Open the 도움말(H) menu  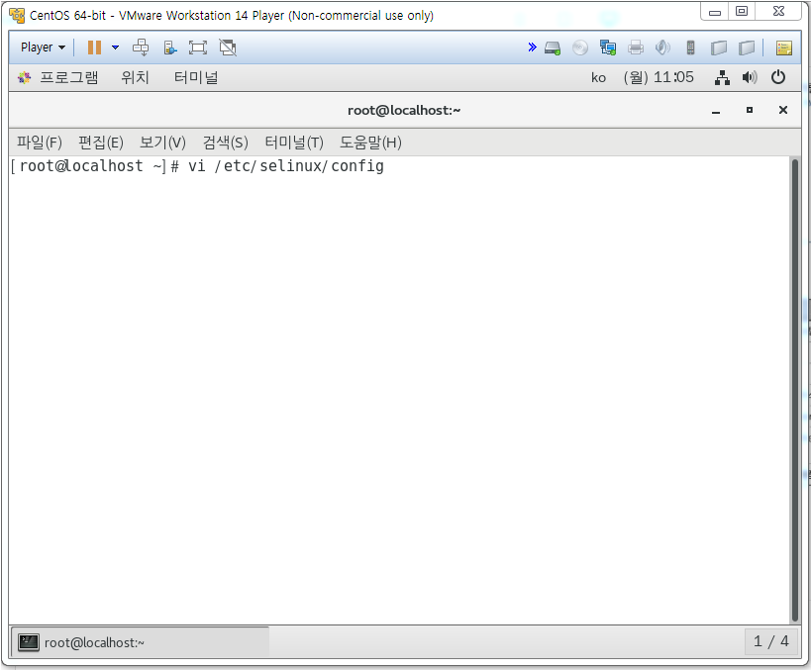[x=370, y=143]
